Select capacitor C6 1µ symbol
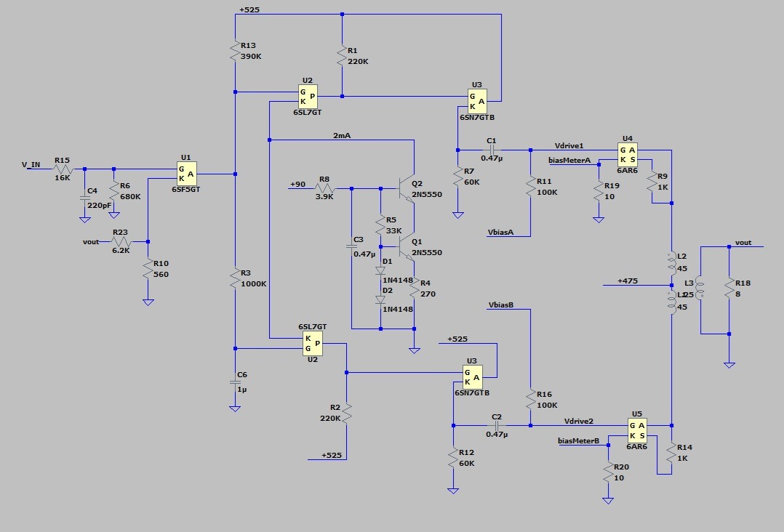Screen dimensions: 784x532 tap(235, 382)
